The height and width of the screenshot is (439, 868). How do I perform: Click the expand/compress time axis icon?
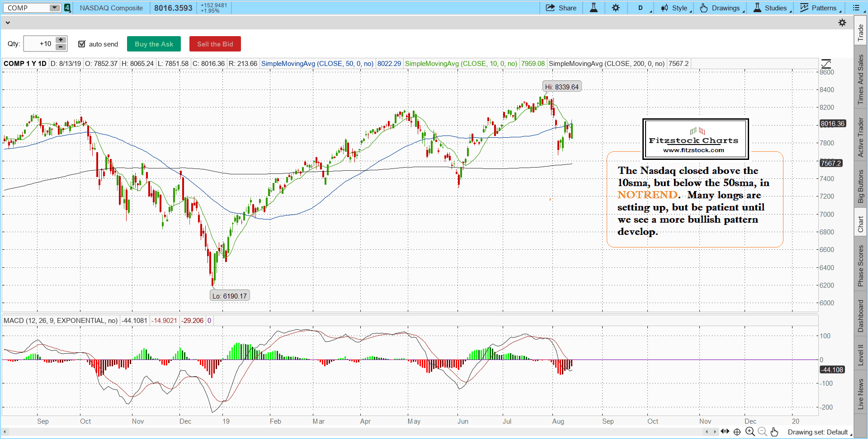pos(725,431)
